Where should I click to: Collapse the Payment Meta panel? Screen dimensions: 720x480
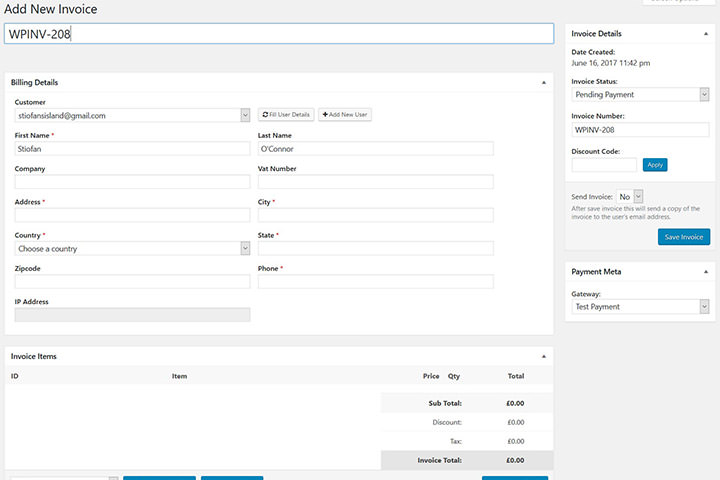tap(705, 271)
